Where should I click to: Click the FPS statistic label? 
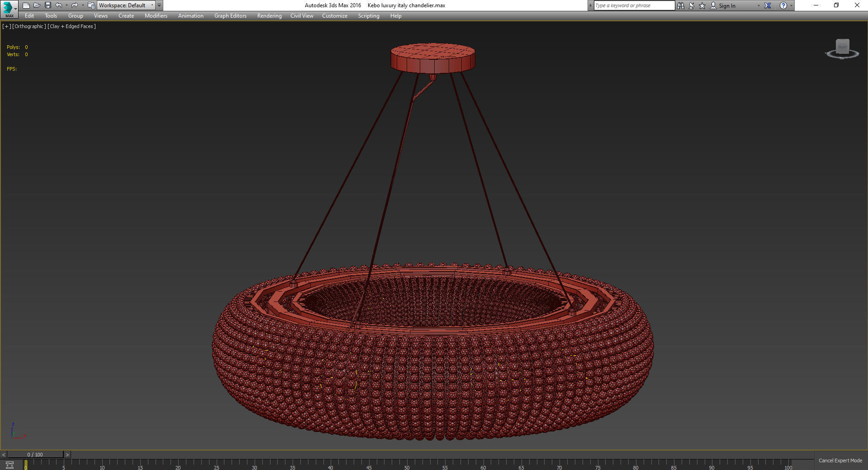coord(12,69)
